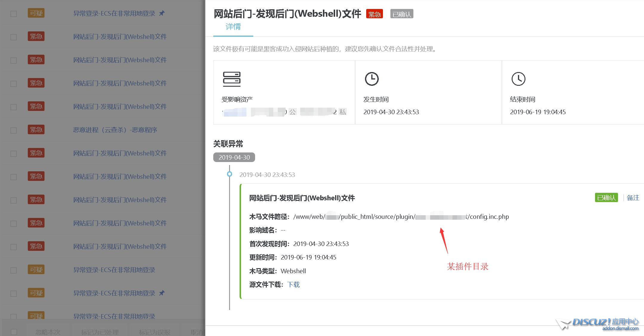The image size is (644, 336).
Task: Check the box for the first 异常登录 row
Action: tap(13, 14)
